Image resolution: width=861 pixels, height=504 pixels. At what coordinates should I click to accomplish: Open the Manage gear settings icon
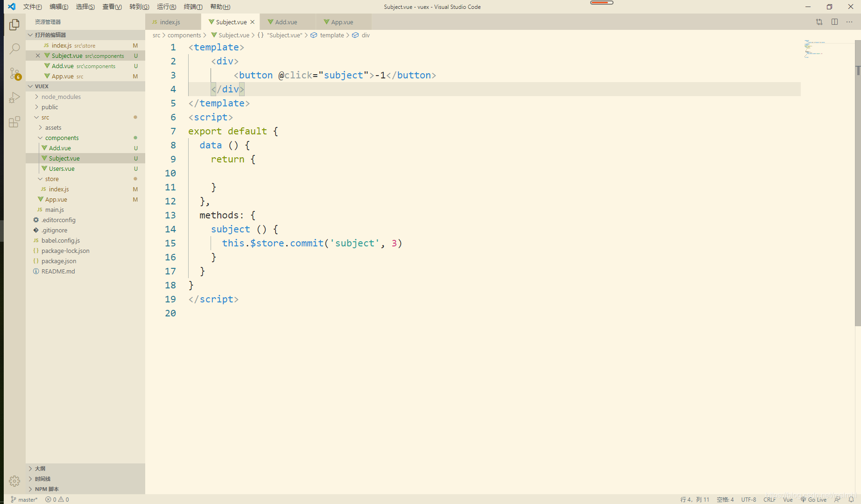point(14,481)
